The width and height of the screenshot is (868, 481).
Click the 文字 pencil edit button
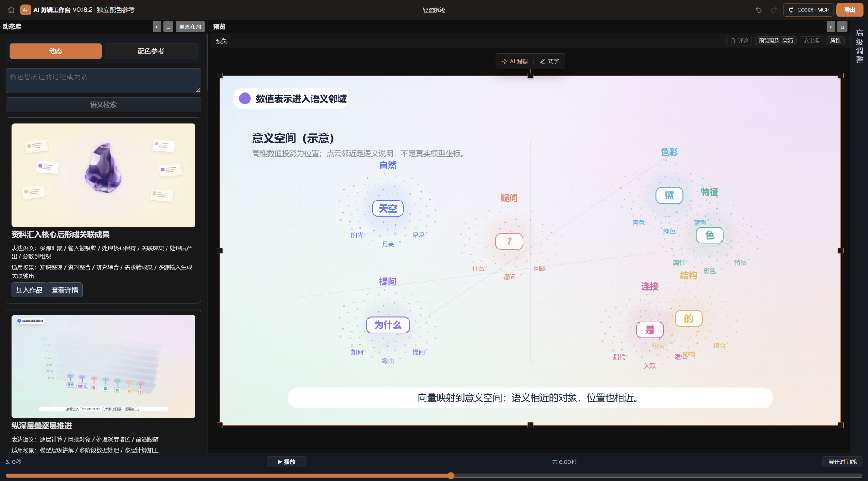tap(549, 61)
